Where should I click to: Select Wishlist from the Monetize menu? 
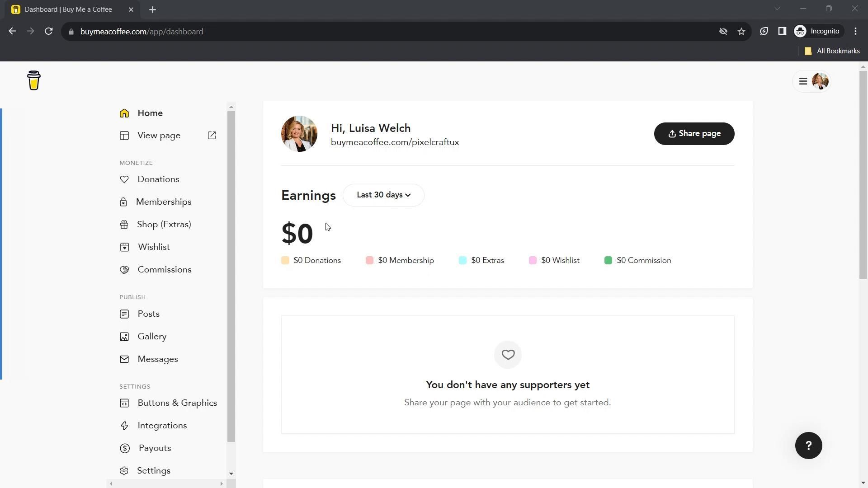[154, 247]
